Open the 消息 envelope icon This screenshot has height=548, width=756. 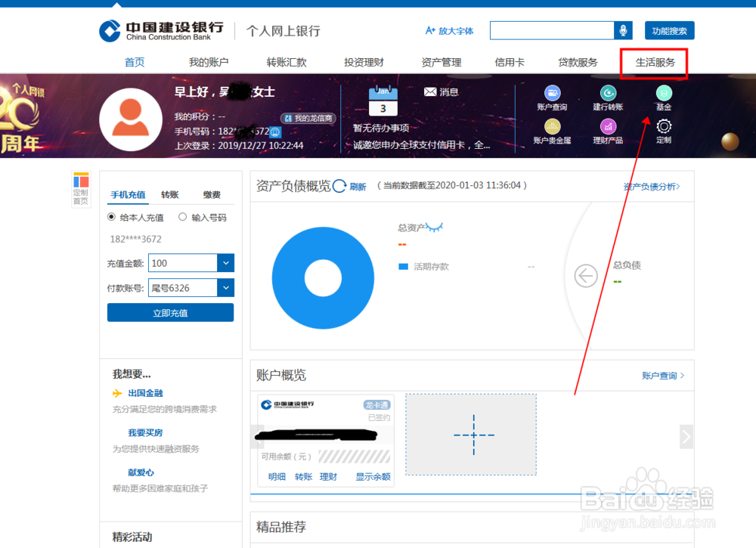[x=430, y=91]
